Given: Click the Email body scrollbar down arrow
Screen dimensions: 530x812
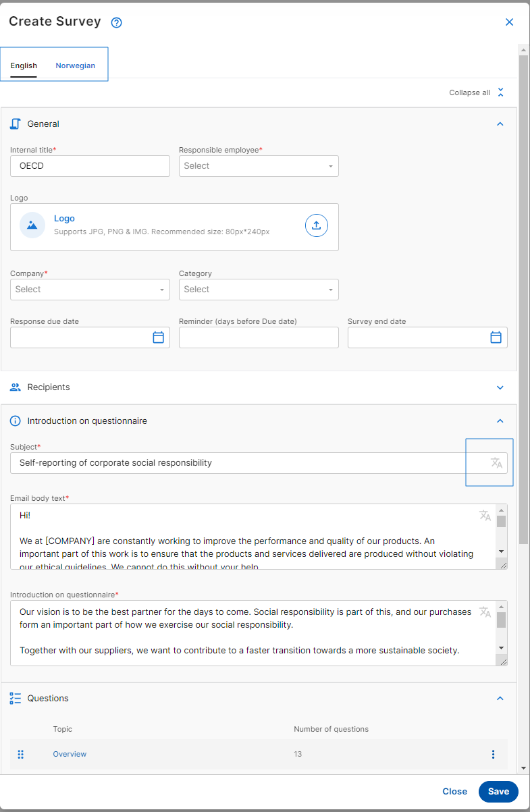Looking at the screenshot, I should click(x=501, y=551).
